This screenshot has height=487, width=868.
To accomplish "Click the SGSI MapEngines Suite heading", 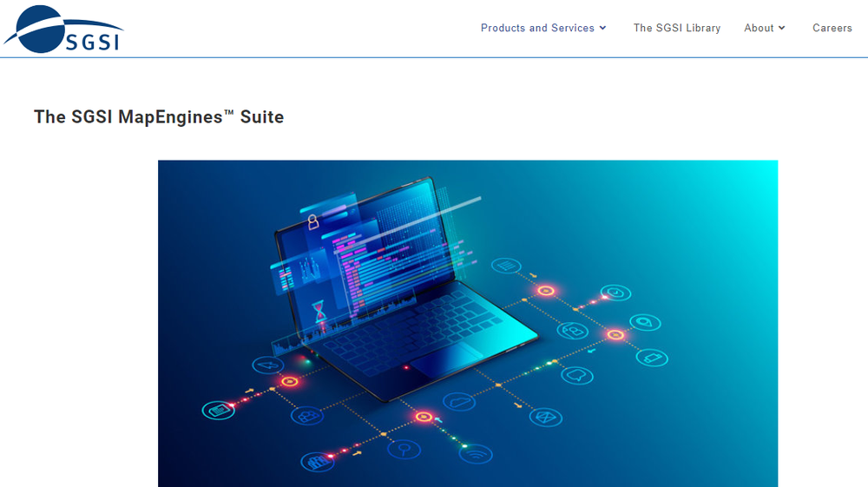I will click(159, 117).
